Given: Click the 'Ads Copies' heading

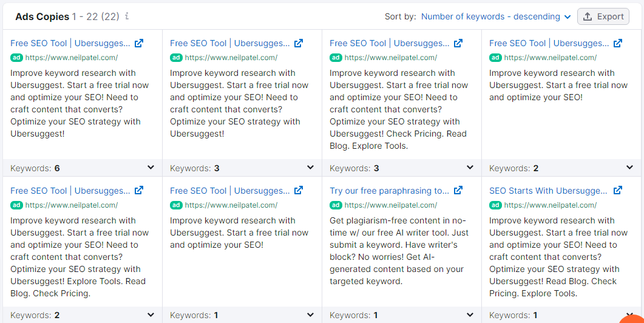Looking at the screenshot, I should coord(42,16).
